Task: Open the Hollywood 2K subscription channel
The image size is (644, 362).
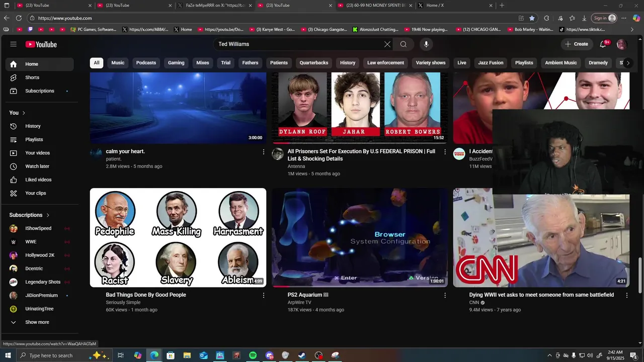Action: (x=40, y=255)
